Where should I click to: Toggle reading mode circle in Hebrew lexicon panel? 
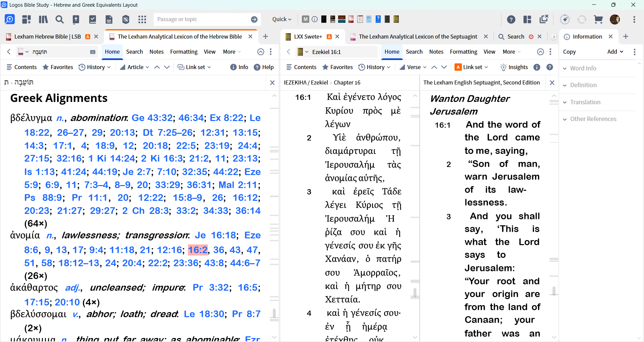[x=261, y=52]
